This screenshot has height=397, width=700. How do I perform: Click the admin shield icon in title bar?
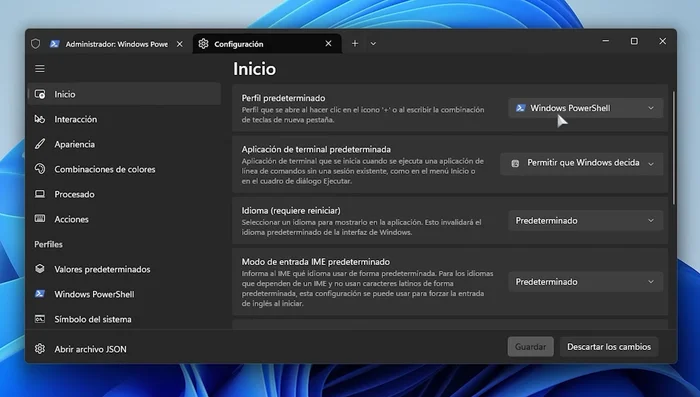coord(36,44)
